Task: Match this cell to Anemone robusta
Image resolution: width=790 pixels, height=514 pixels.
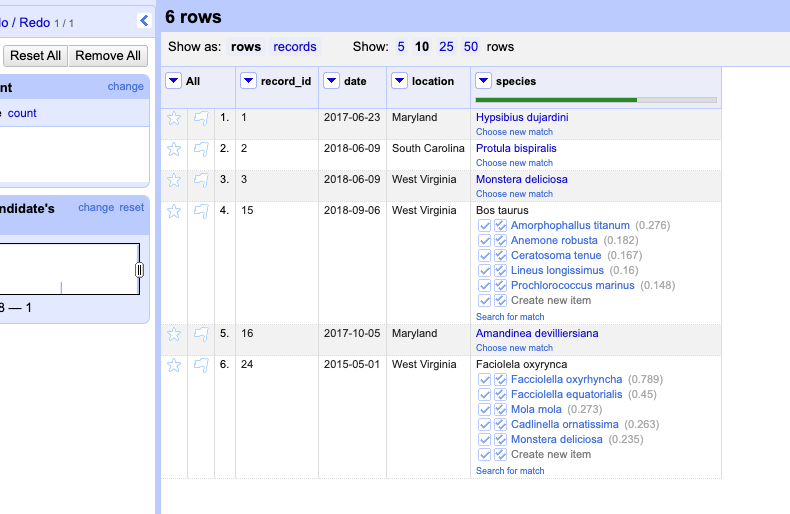Action: pos(485,240)
